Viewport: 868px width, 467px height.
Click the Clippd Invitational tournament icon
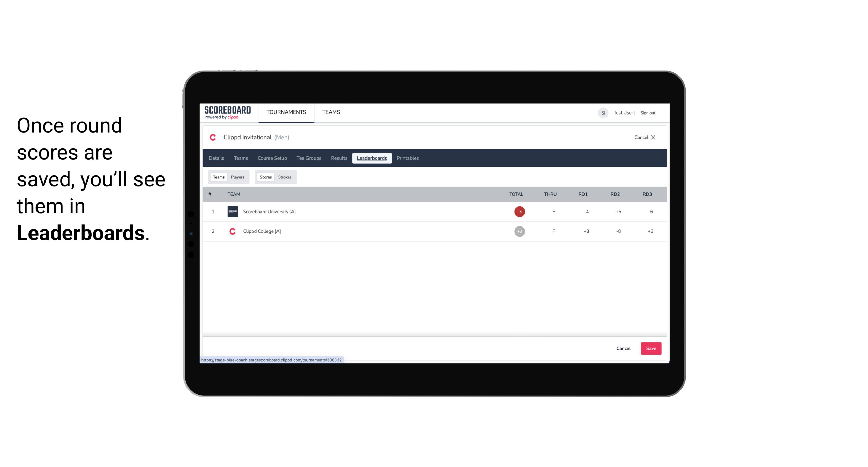click(x=213, y=137)
